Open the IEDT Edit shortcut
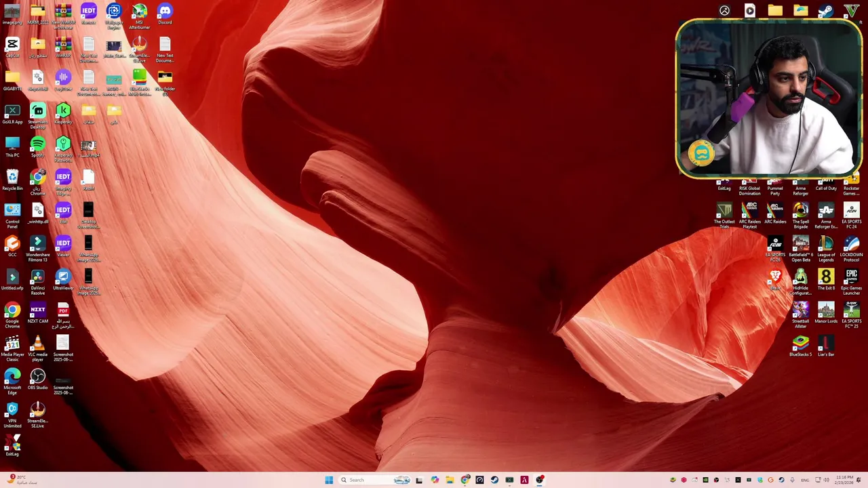The height and width of the screenshot is (488, 868). pyautogui.click(x=63, y=213)
